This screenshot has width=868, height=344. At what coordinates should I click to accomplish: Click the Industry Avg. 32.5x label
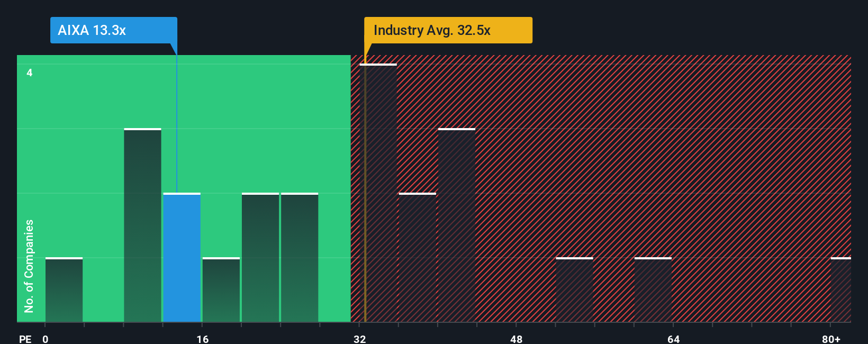[448, 30]
